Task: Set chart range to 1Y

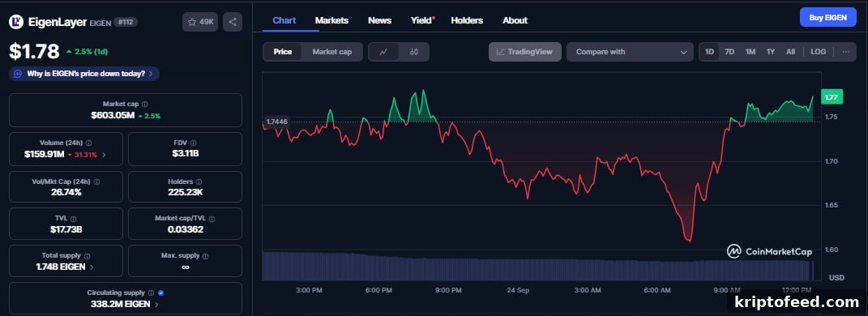Action: [x=771, y=52]
